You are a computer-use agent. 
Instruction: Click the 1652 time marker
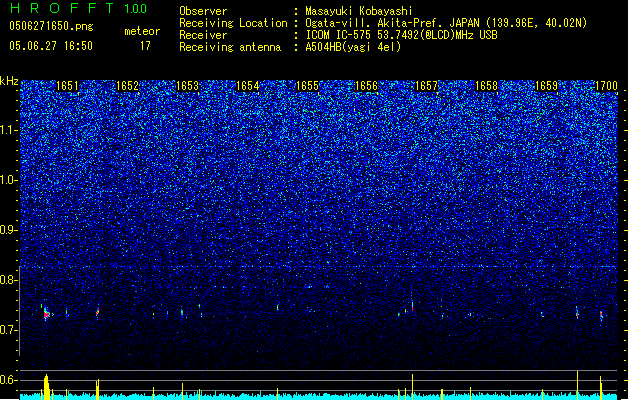pos(127,86)
